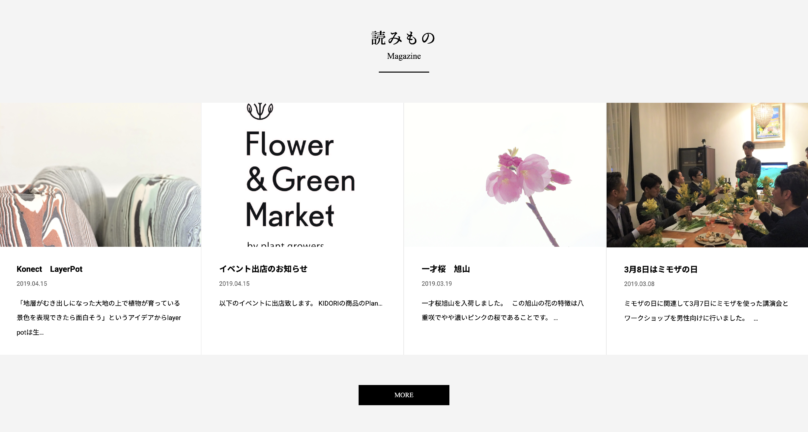Image resolution: width=808 pixels, height=432 pixels.
Task: Click the cherry blossom excerpt about 旭山
Action: point(503,310)
